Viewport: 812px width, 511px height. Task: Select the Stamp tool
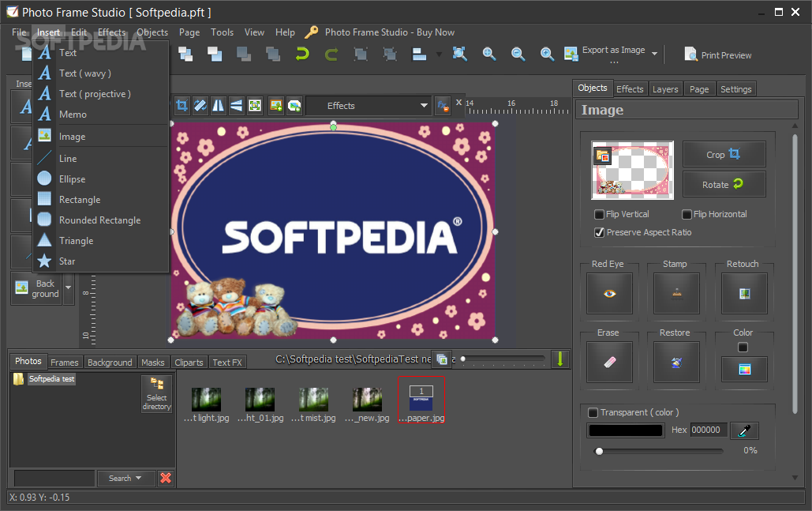[676, 294]
